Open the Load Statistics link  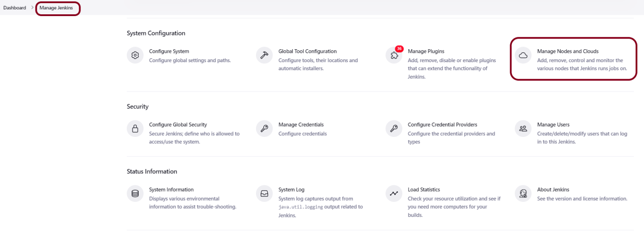click(x=424, y=190)
